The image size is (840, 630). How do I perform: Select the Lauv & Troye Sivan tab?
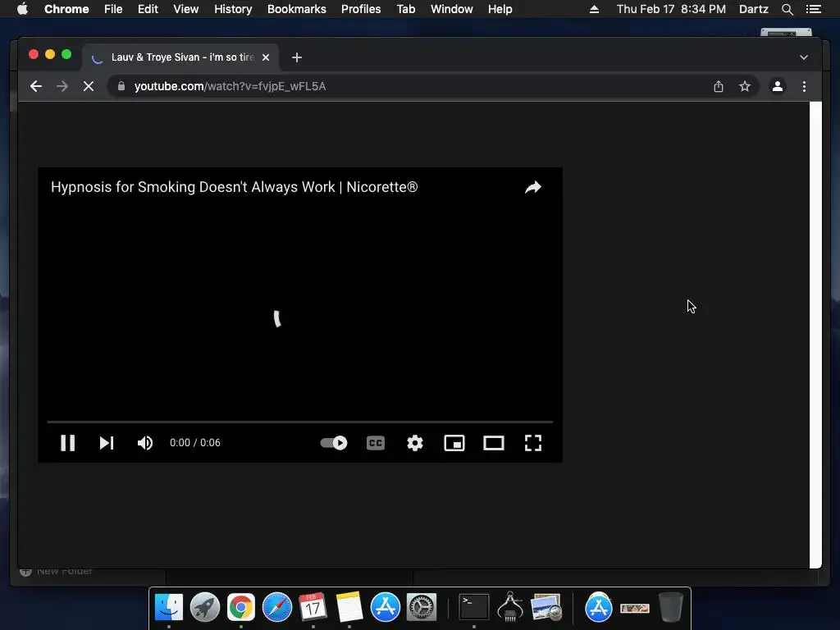pyautogui.click(x=180, y=57)
